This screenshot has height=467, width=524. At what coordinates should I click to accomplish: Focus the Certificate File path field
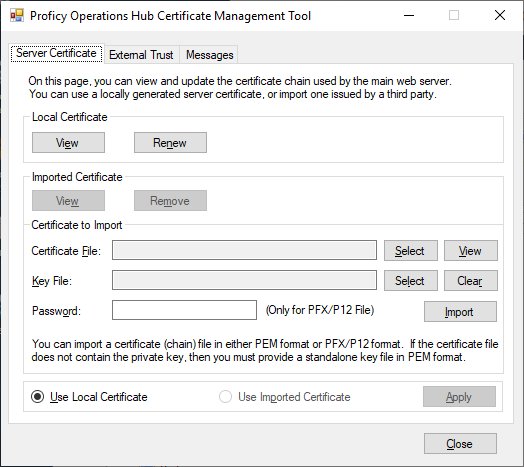[x=244, y=250]
